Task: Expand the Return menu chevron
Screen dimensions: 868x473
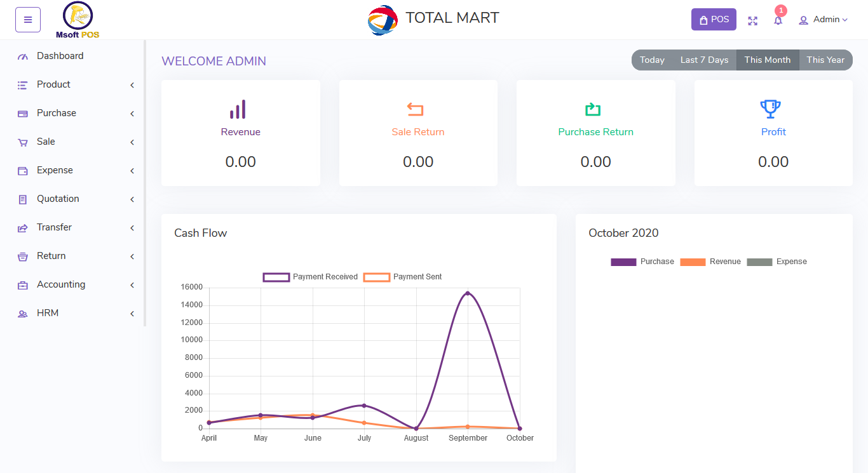Action: [x=132, y=256]
